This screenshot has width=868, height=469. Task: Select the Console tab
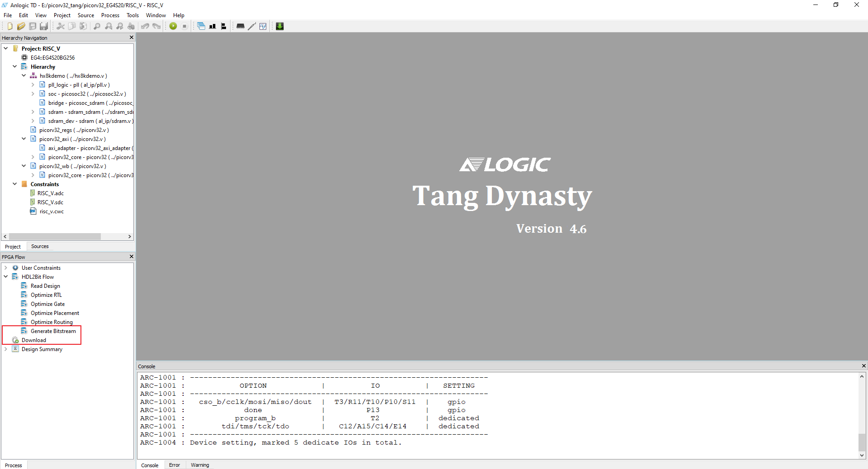(150, 465)
